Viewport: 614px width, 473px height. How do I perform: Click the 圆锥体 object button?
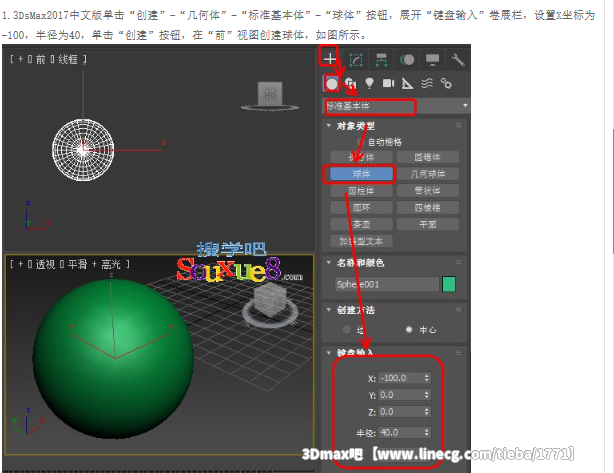point(428,157)
